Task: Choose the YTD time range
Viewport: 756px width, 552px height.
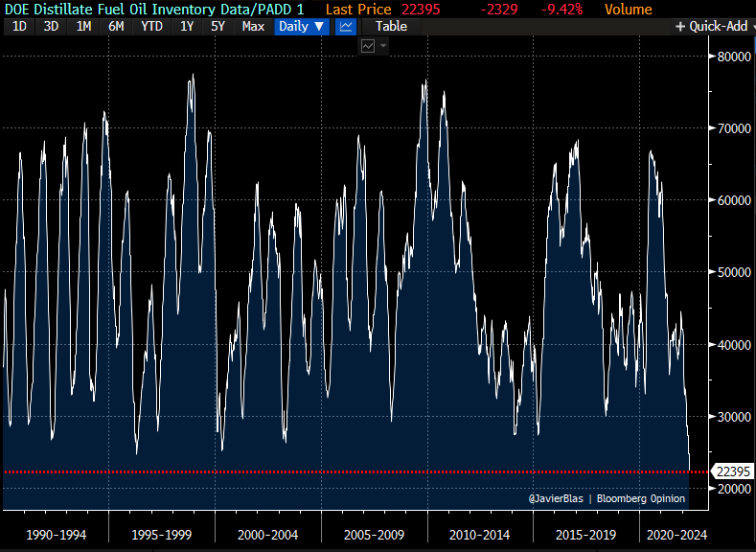Action: pos(151,26)
